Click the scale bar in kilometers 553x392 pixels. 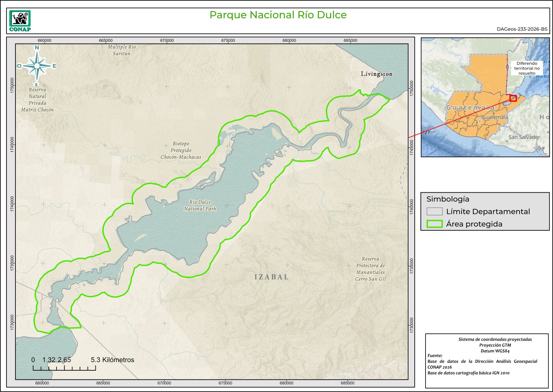point(64,368)
